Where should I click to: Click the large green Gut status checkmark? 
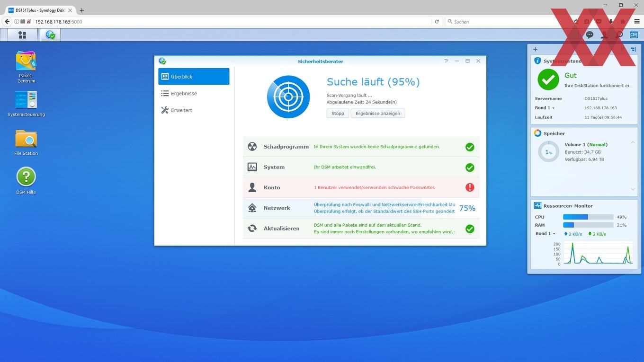[548, 79]
